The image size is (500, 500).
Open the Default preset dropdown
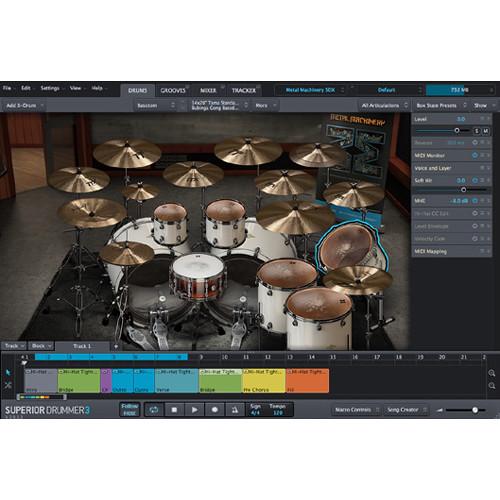[x=388, y=90]
